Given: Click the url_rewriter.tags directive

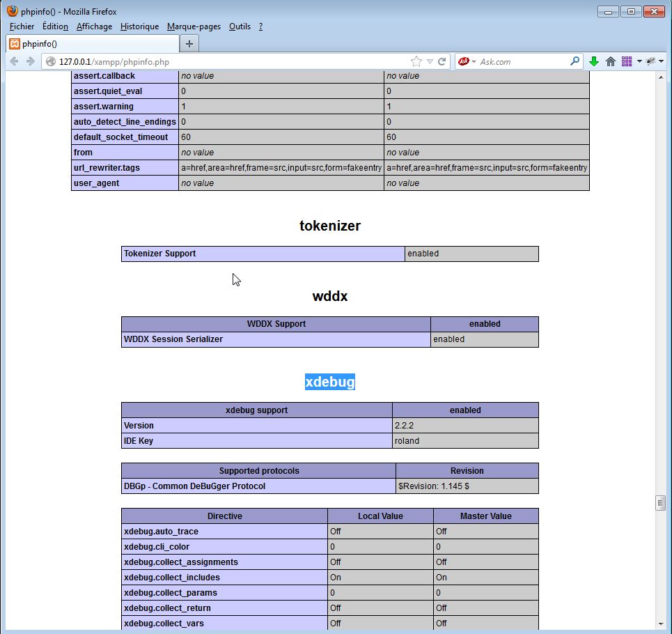Looking at the screenshot, I should click(125, 168).
